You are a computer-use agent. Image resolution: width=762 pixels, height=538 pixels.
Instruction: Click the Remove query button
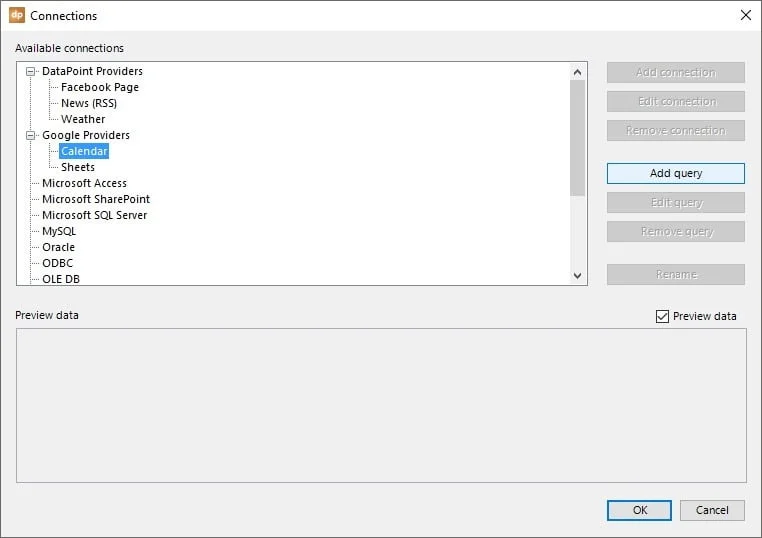[x=675, y=232]
